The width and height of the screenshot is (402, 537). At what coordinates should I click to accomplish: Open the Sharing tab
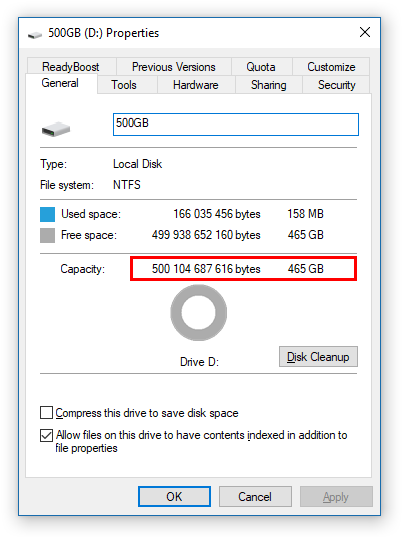(268, 85)
